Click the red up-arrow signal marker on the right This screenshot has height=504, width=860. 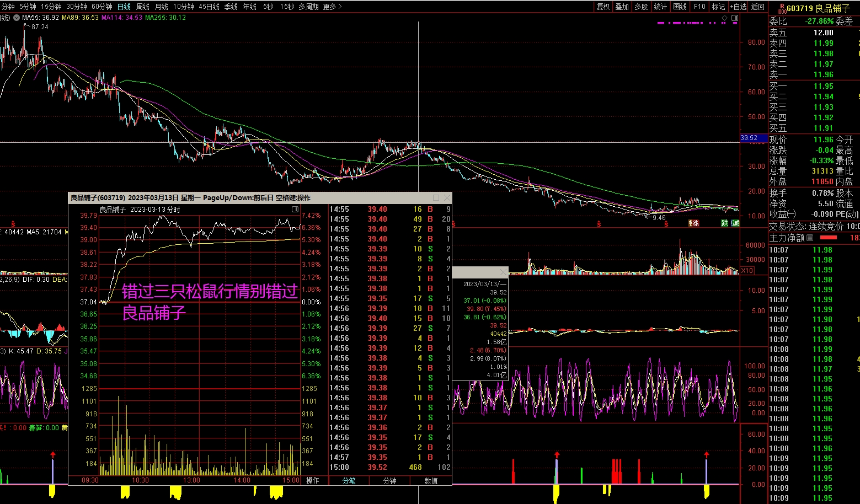click(706, 454)
